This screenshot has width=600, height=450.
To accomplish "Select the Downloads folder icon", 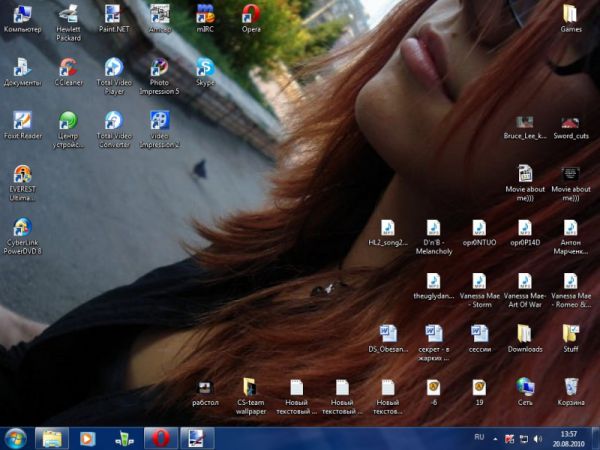I will (524, 334).
